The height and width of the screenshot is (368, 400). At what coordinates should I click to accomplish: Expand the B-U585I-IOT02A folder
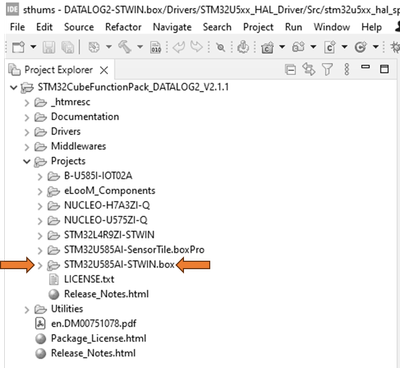[40, 176]
